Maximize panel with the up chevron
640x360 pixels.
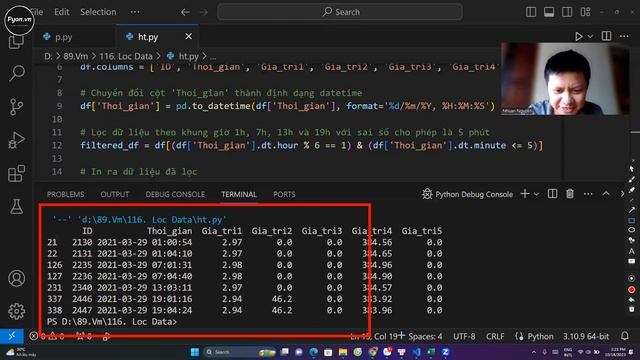tap(606, 194)
